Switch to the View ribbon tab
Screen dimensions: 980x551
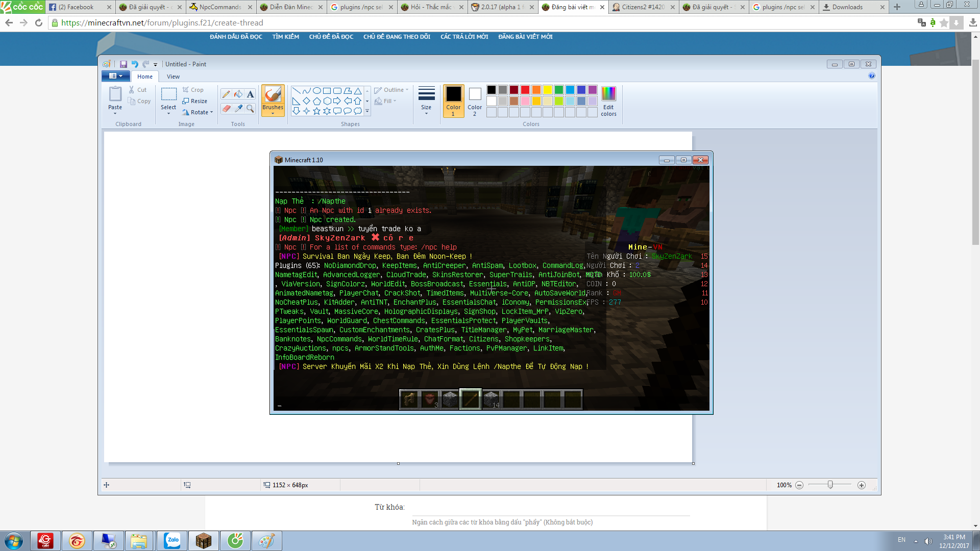(173, 77)
